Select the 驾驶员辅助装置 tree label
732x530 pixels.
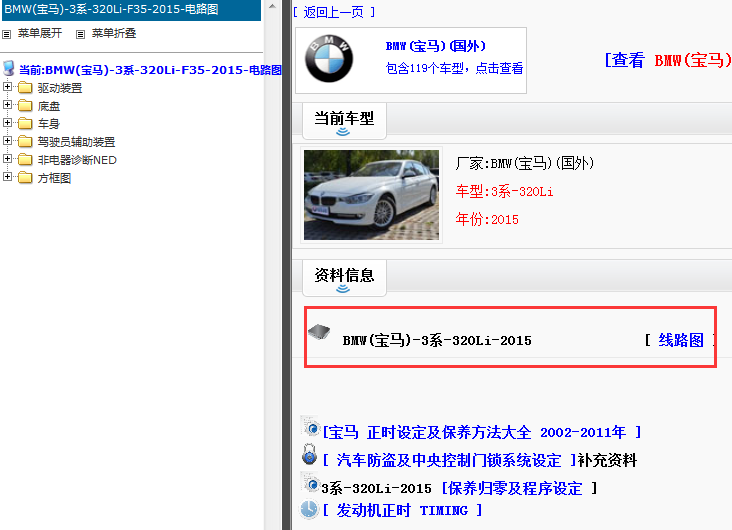[x=76, y=141]
